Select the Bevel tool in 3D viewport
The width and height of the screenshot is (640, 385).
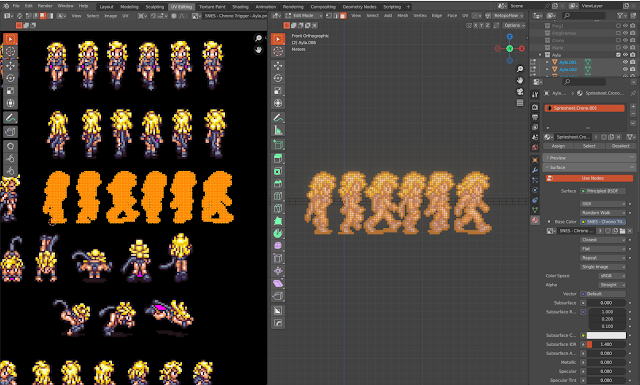pyautogui.click(x=278, y=183)
